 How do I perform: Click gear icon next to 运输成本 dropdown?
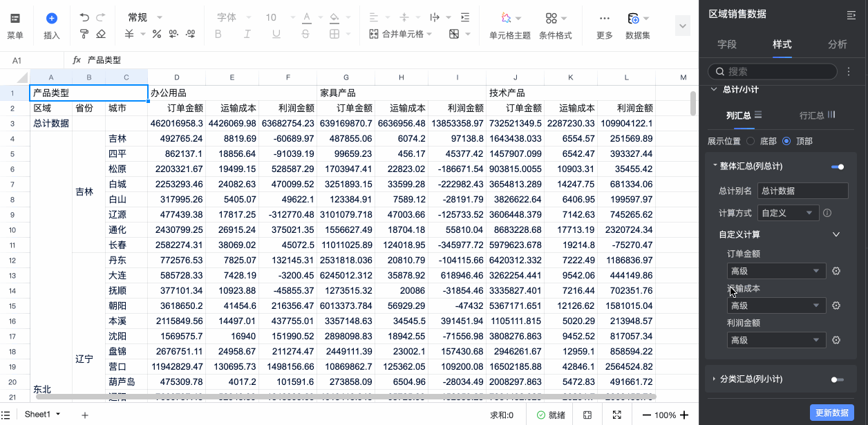tap(836, 305)
